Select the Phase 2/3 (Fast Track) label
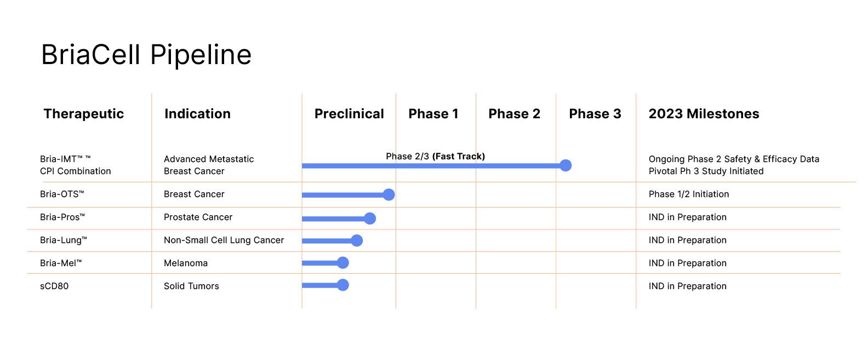This screenshot has width=868, height=357. coord(436,156)
